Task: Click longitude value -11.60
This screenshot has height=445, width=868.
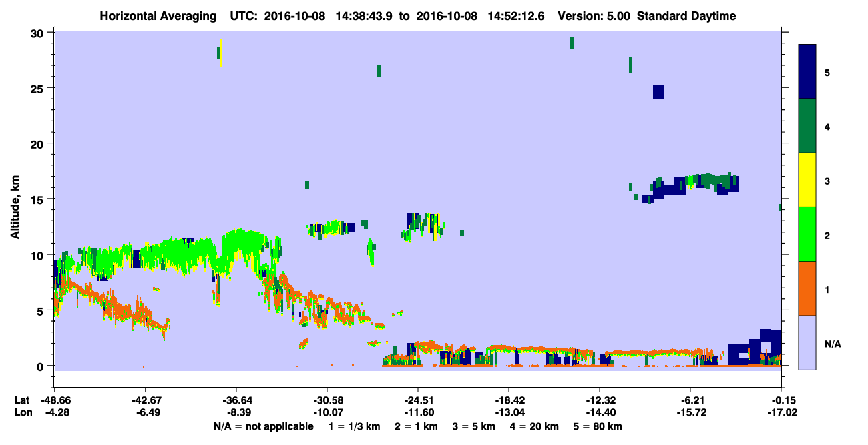Action: pyautogui.click(x=417, y=412)
